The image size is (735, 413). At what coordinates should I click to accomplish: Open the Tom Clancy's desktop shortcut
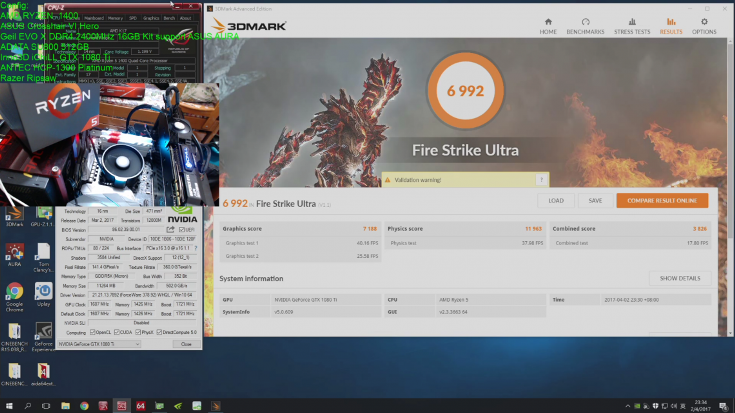coord(43,257)
